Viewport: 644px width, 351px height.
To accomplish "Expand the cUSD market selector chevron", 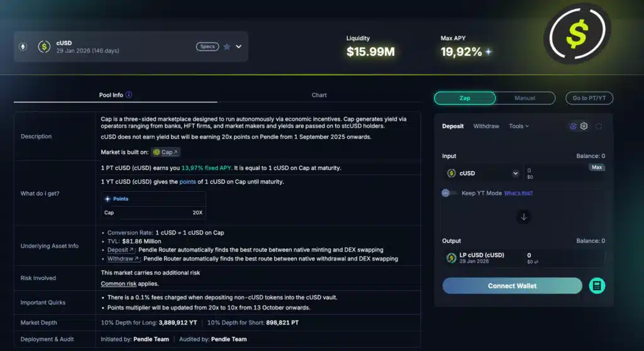I will pyautogui.click(x=239, y=47).
